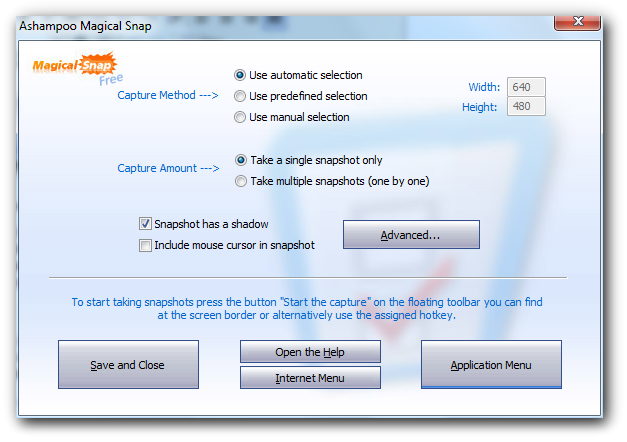Image resolution: width=627 pixels, height=442 pixels.
Task: Click the Save and Close button
Action: pyautogui.click(x=128, y=364)
